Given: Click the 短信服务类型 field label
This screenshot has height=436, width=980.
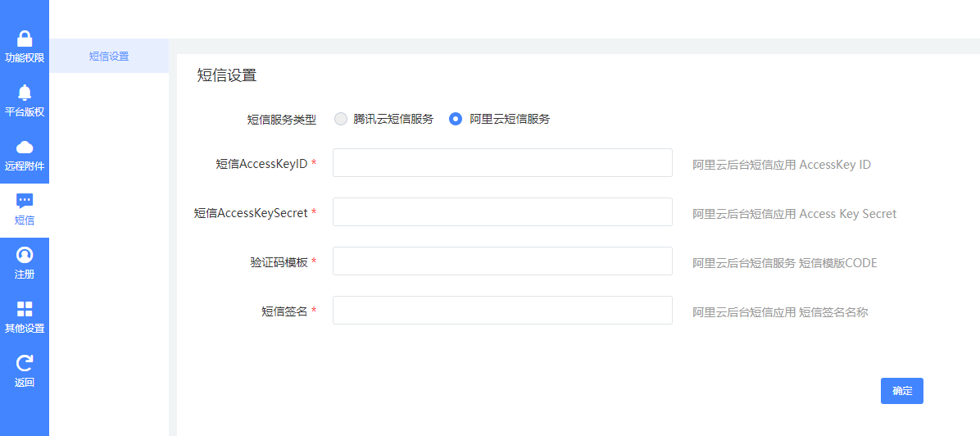Looking at the screenshot, I should tap(282, 120).
